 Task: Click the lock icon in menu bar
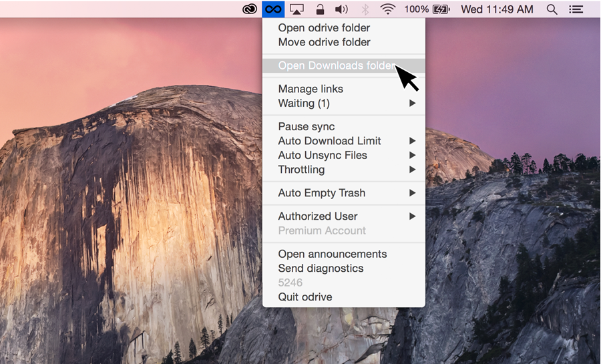tap(320, 9)
